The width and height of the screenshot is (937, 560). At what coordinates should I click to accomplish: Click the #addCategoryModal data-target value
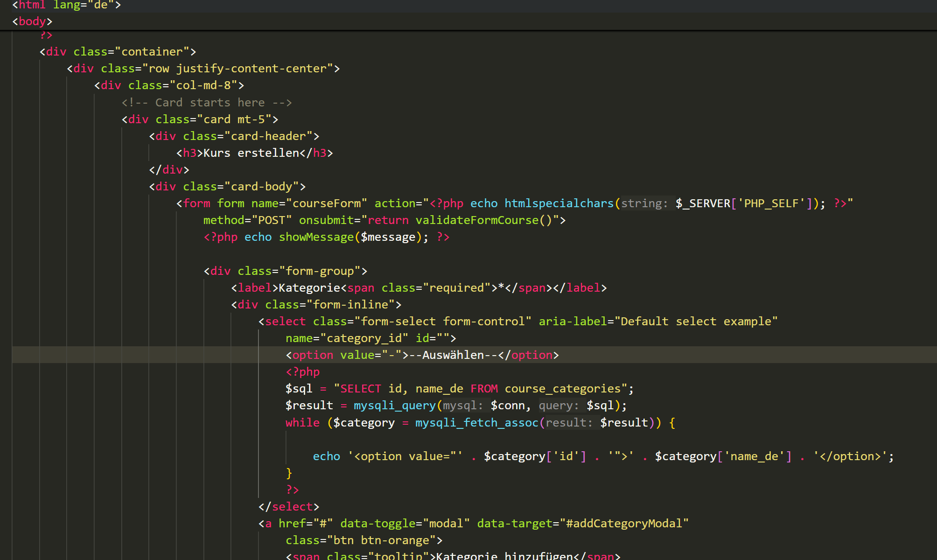click(624, 524)
